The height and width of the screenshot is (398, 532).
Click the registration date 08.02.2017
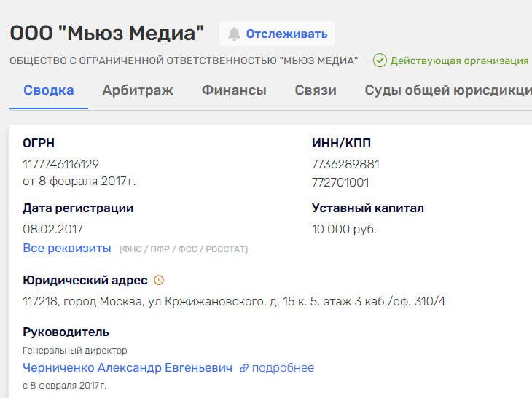coord(52,230)
